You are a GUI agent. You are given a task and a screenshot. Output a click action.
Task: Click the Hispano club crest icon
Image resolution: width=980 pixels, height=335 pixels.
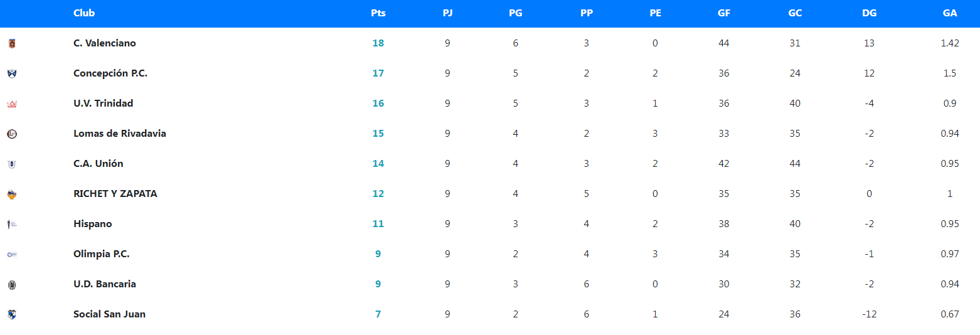click(x=12, y=225)
